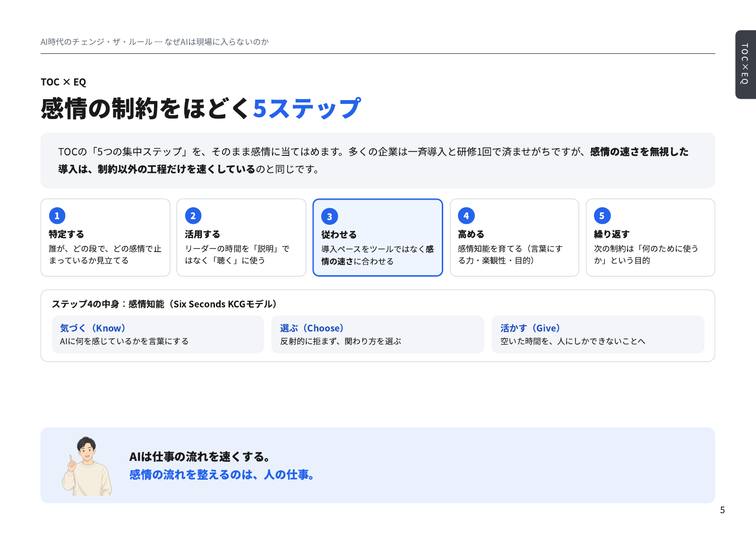756x534 pixels.
Task: Click the main title 感情の制約をほどく5ステップ
Action: click(201, 109)
